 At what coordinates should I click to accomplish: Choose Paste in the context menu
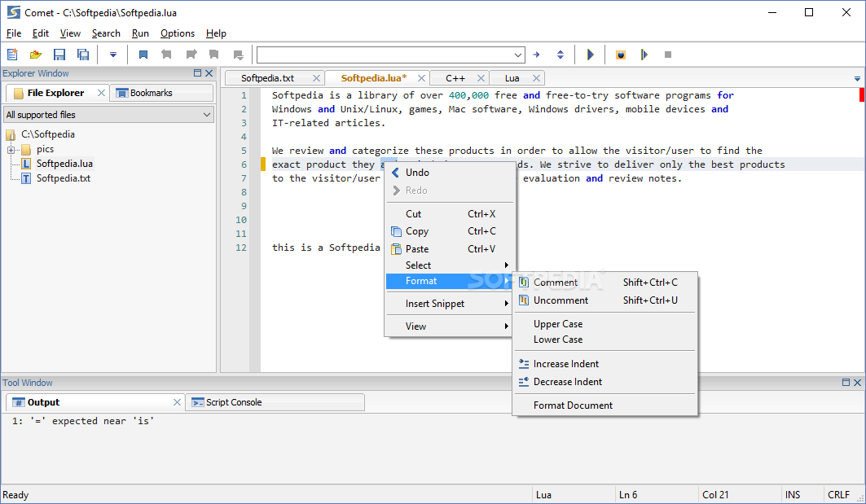coord(450,249)
